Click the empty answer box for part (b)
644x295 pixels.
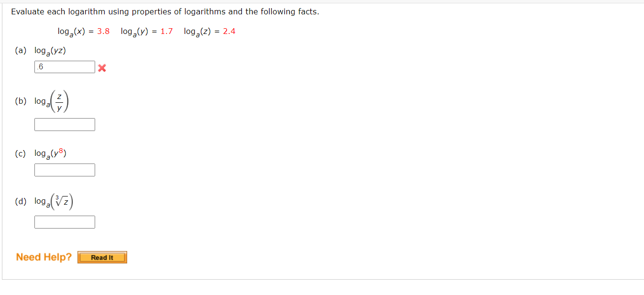point(64,124)
